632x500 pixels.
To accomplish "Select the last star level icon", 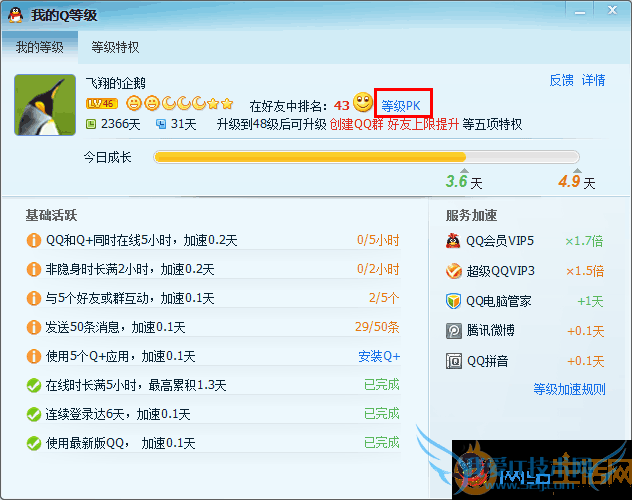I will (x=227, y=104).
